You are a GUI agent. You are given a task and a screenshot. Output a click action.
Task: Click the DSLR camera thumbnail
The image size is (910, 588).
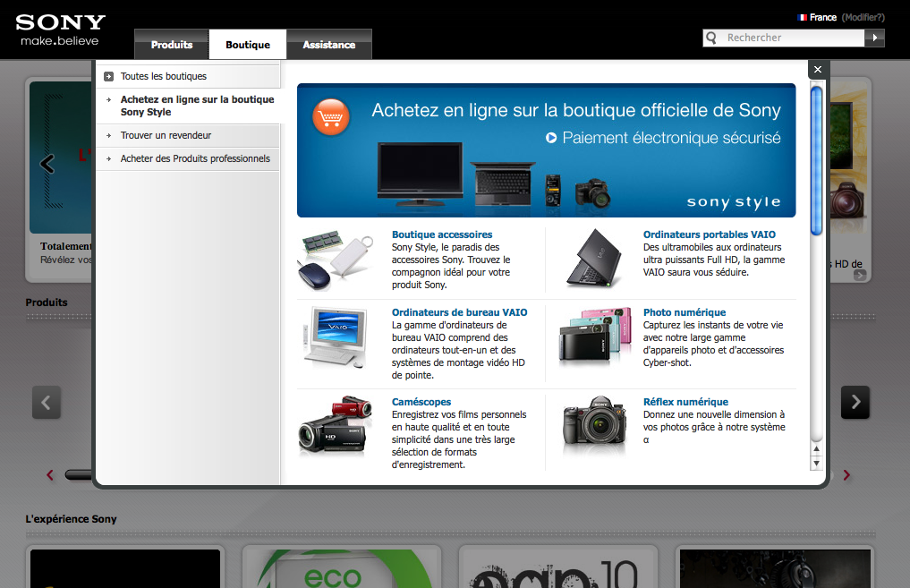pos(595,422)
